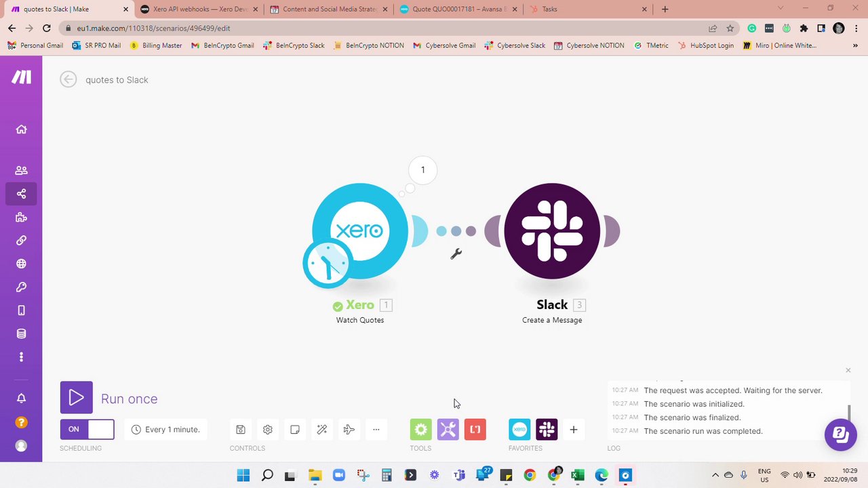Image resolution: width=868 pixels, height=488 pixels.
Task: Toggle the scheduling ON switch
Action: (87, 429)
